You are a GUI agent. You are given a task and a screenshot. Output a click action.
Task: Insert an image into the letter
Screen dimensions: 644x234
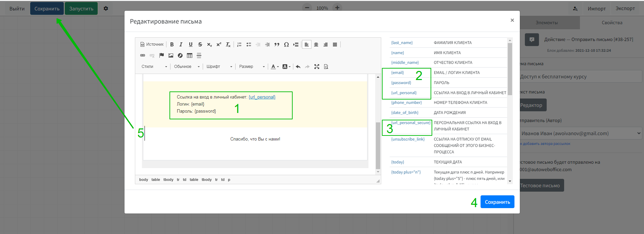171,55
